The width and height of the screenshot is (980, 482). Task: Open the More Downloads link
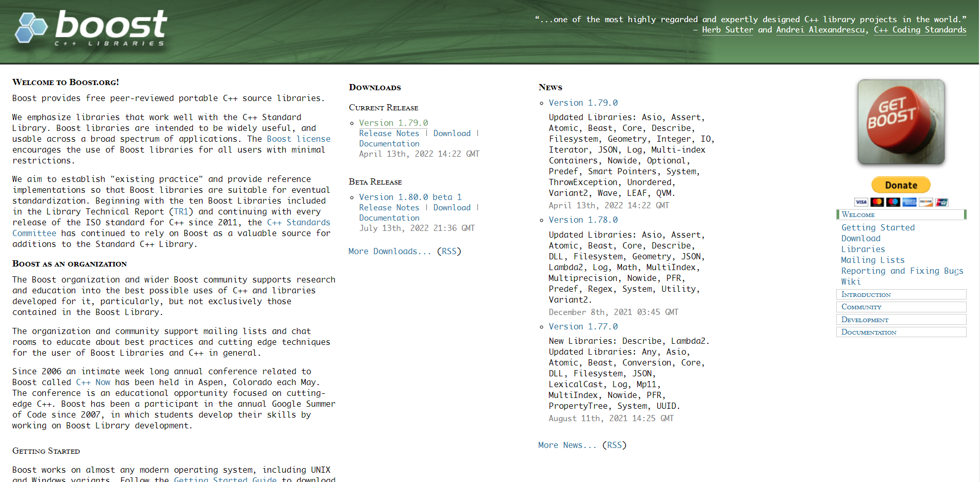[390, 252]
